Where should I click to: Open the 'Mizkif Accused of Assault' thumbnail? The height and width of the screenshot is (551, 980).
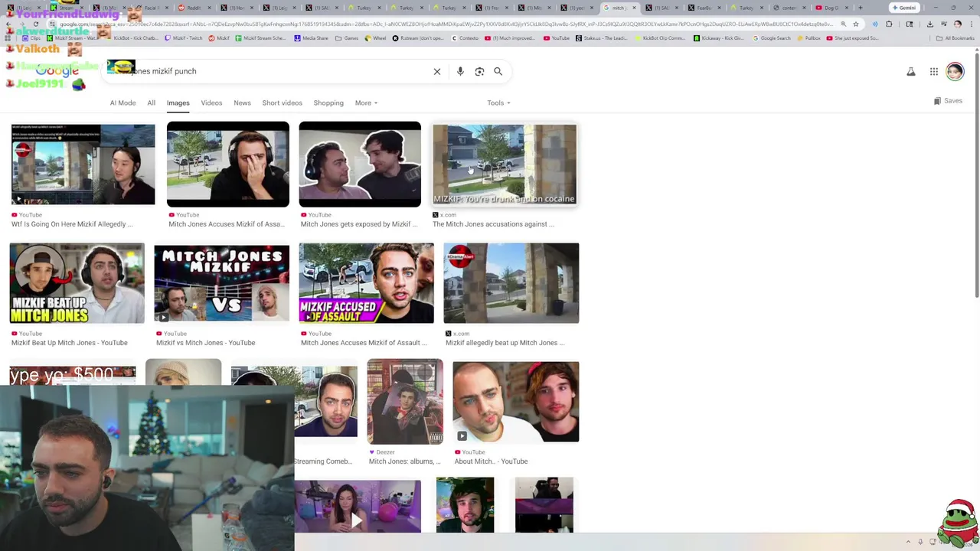(x=366, y=283)
